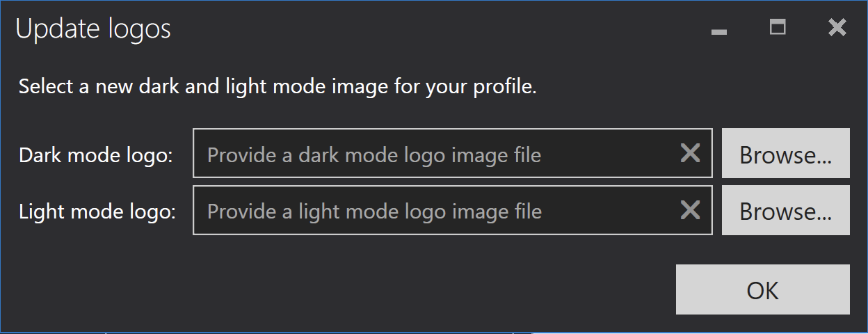
Task: Click the X icon beside upper Browse button
Action: coord(690,153)
